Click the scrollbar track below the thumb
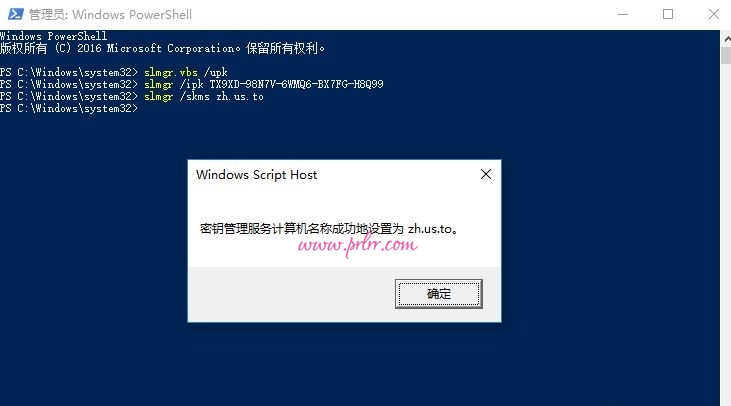This screenshot has height=406, width=731. pos(726,233)
